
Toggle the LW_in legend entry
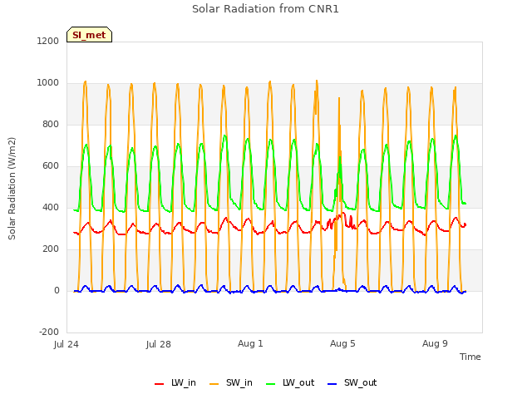point(175,382)
